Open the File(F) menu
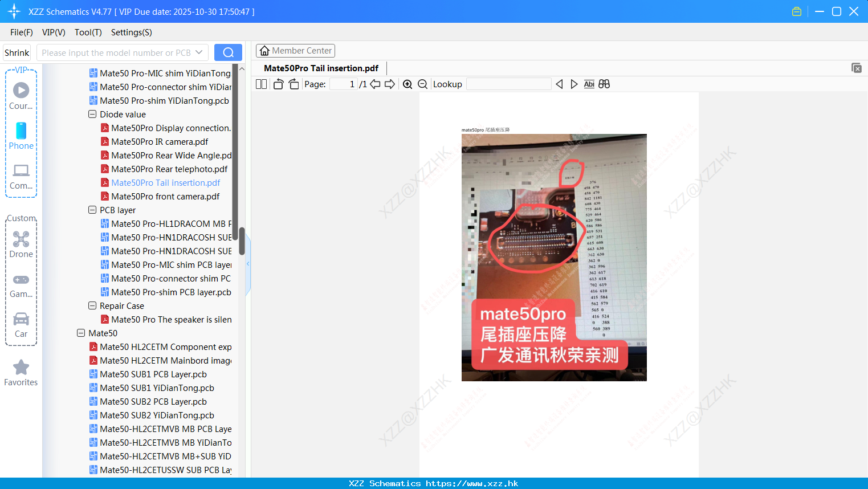The height and width of the screenshot is (489, 868). pyautogui.click(x=21, y=32)
